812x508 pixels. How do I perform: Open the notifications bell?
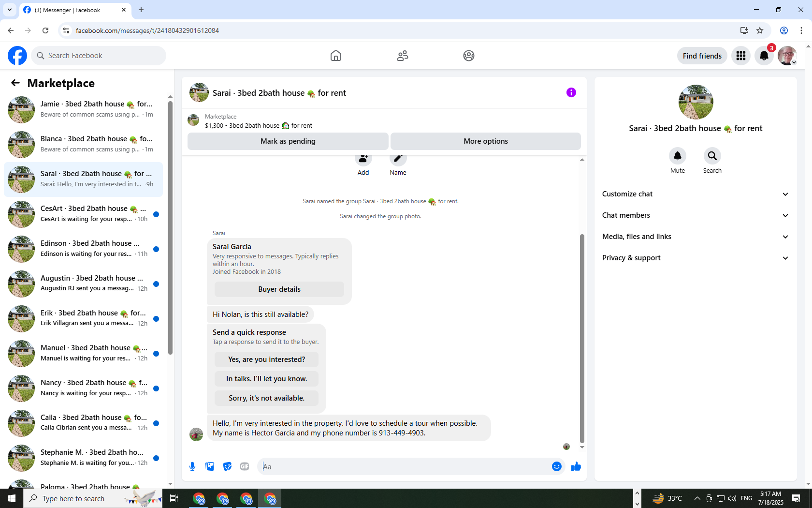click(764, 56)
